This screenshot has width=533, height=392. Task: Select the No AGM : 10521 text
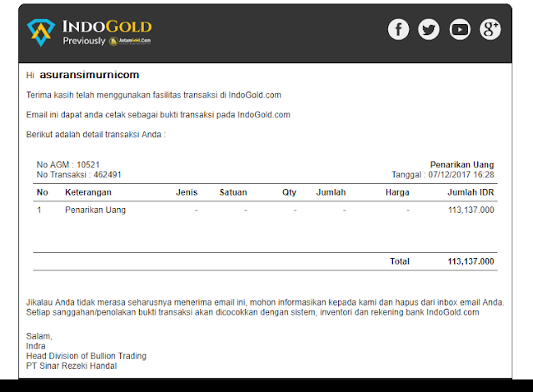[68, 165]
